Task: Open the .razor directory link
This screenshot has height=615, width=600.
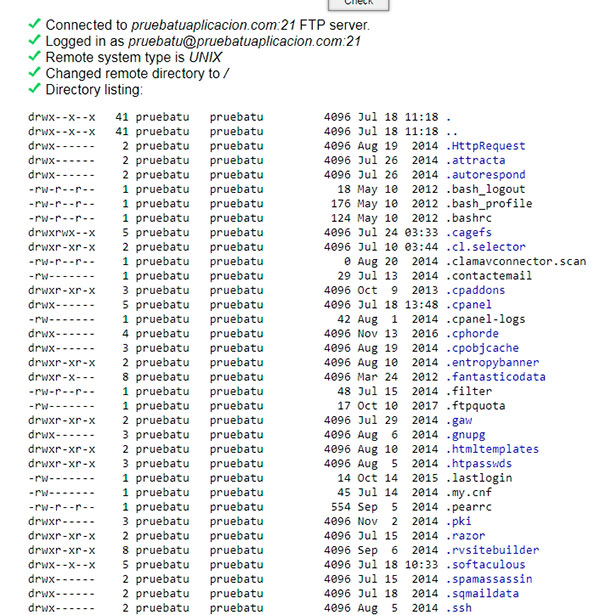Action: point(465,536)
